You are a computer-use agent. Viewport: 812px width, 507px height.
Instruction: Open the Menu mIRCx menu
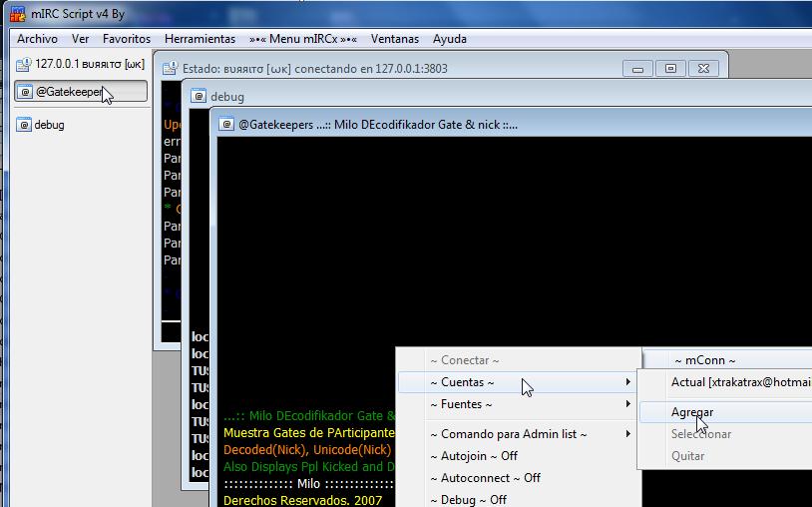(303, 39)
